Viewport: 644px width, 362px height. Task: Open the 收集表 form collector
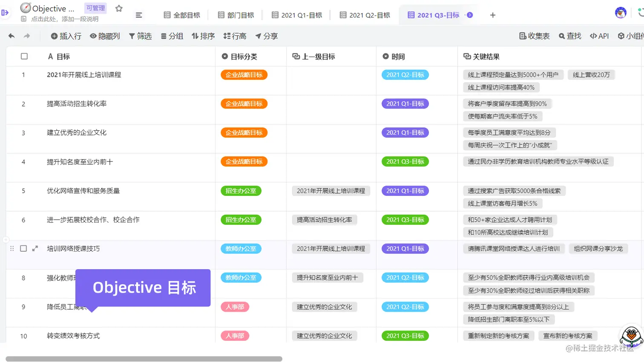535,36
